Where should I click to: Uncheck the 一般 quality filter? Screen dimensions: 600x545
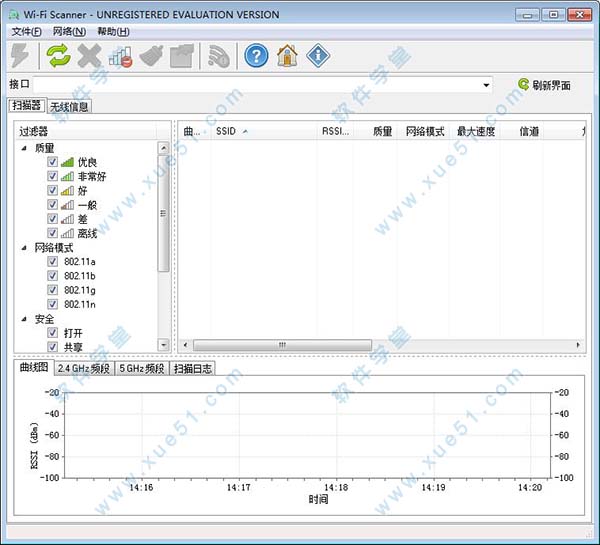52,204
